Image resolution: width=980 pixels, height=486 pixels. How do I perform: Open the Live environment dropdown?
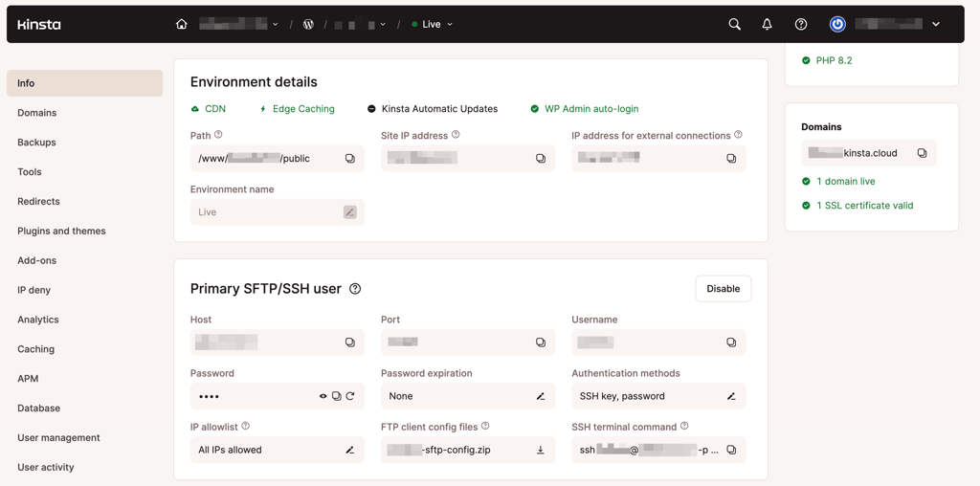[432, 24]
